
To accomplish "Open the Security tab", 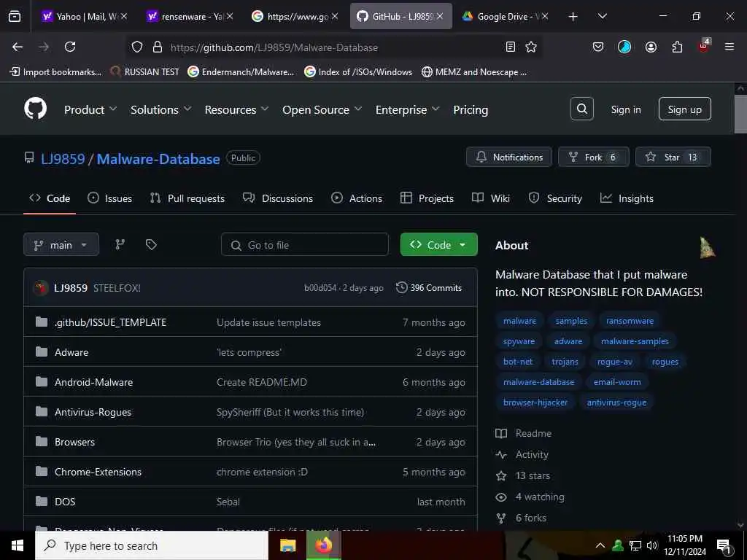I will tap(555, 198).
